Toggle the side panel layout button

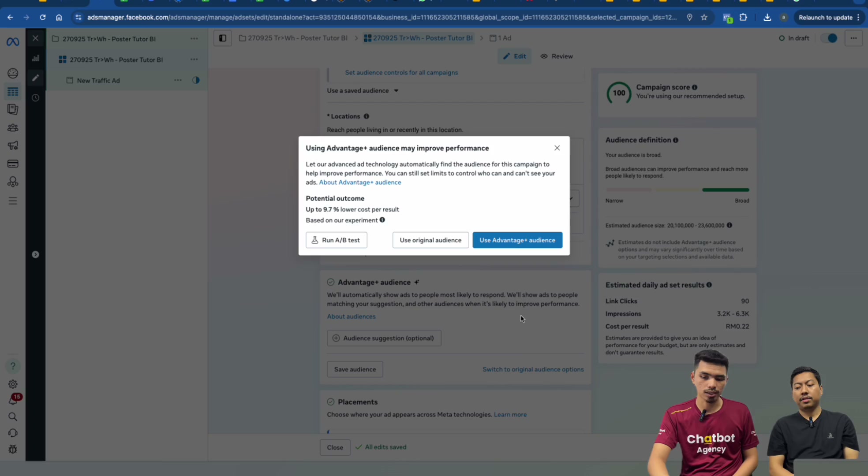[x=223, y=38]
